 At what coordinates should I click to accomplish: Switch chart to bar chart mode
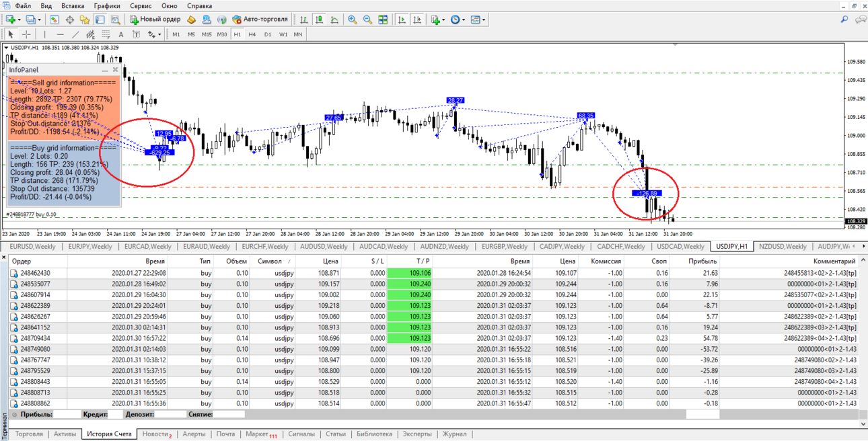click(304, 19)
